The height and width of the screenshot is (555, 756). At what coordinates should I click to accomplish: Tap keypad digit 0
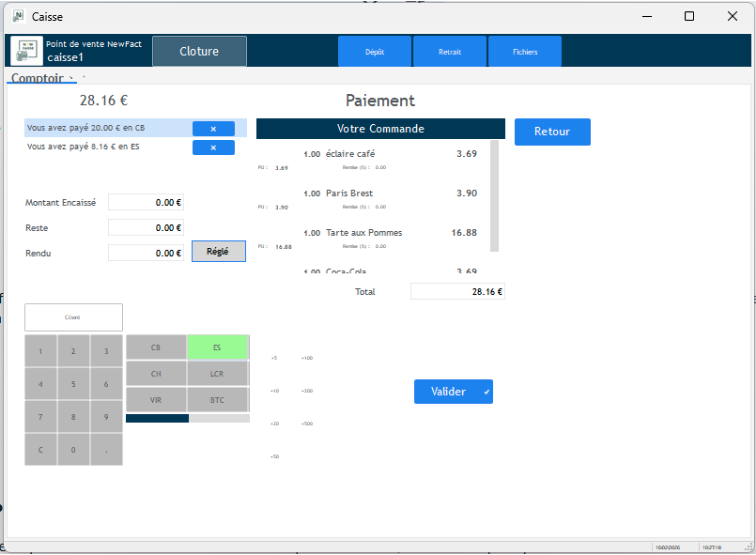(x=73, y=450)
